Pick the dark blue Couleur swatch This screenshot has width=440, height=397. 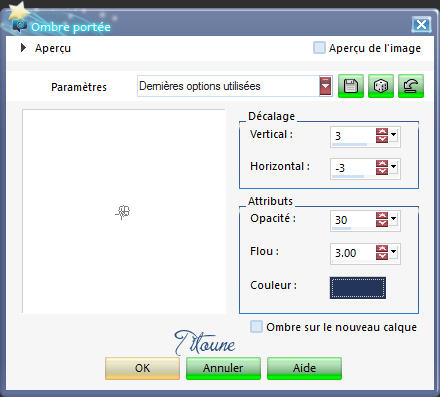tap(358, 288)
